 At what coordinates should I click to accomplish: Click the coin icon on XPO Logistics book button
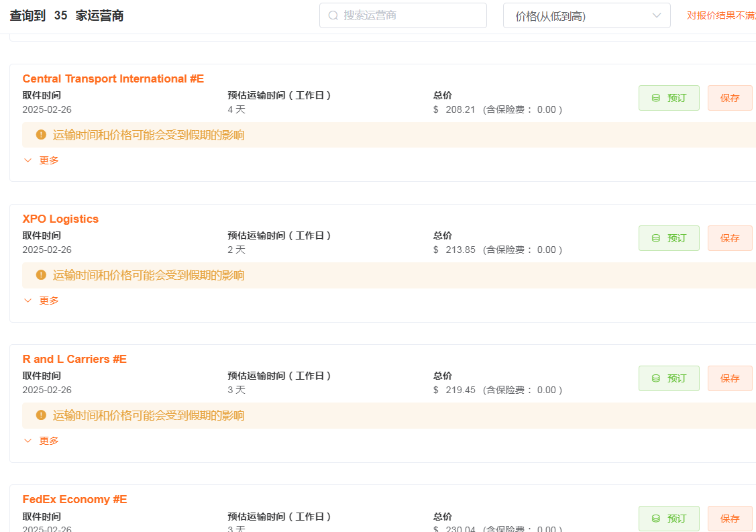(656, 238)
